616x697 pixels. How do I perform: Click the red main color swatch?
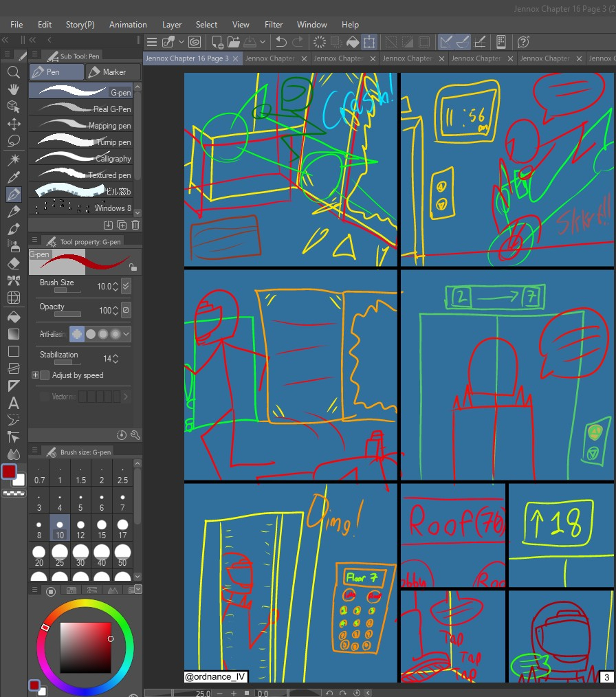pos(9,472)
